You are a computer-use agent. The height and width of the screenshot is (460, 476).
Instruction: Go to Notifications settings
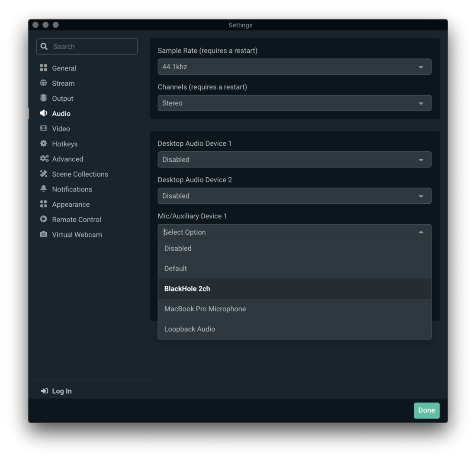pos(72,189)
